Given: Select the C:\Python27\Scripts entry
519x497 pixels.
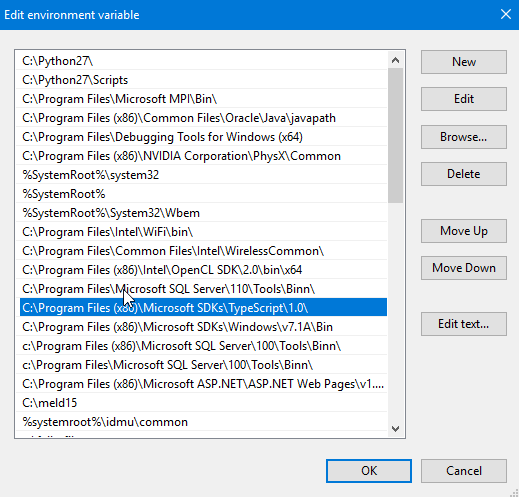Looking at the screenshot, I should 203,80.
